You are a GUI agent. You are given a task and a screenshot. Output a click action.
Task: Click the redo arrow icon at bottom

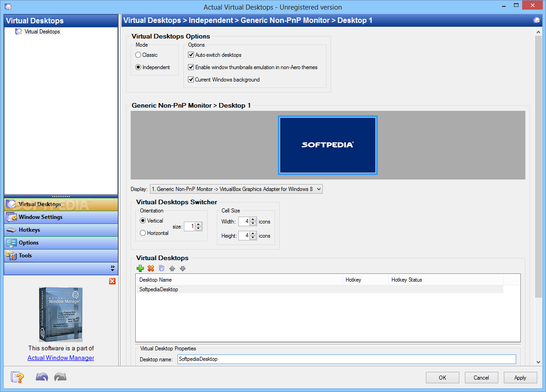pyautogui.click(x=60, y=377)
